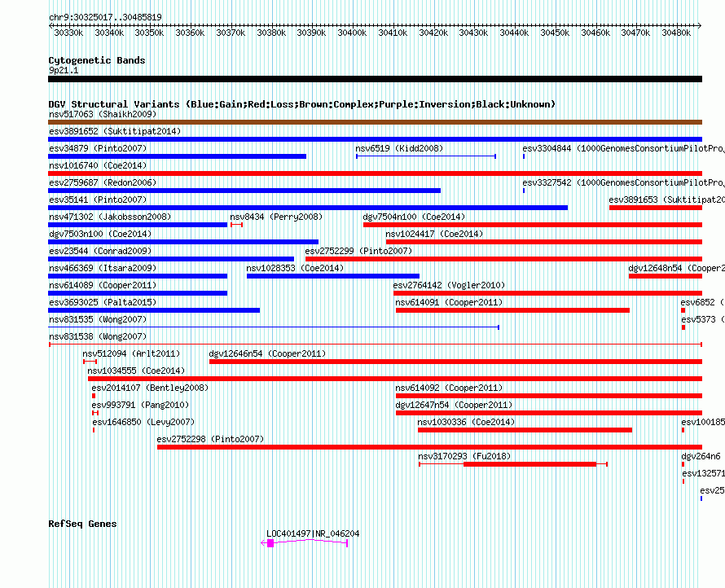Image resolution: width=725 pixels, height=588 pixels.
Task: Select the esv3327542 variant label
Action: coord(623,182)
